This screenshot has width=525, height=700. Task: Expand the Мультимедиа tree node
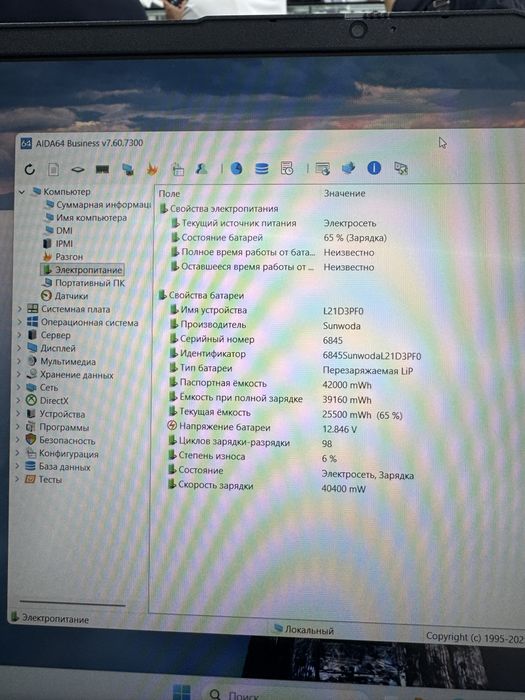(x=19, y=361)
